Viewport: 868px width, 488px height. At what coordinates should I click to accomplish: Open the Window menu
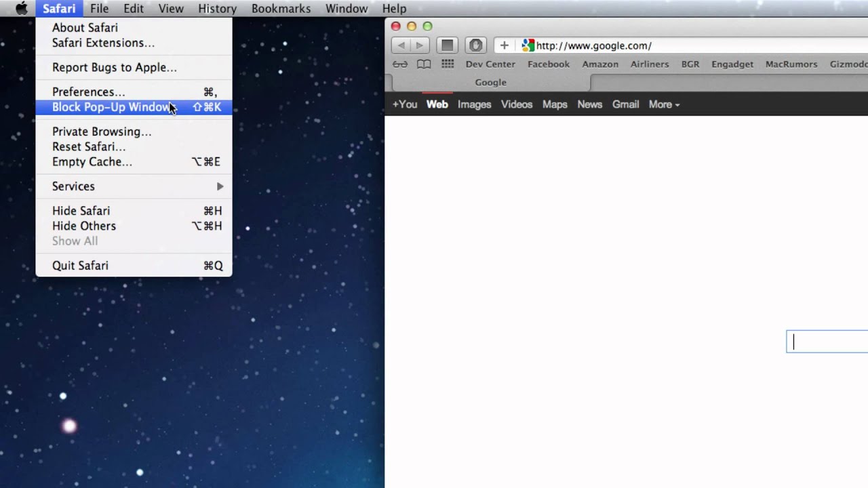click(x=347, y=9)
